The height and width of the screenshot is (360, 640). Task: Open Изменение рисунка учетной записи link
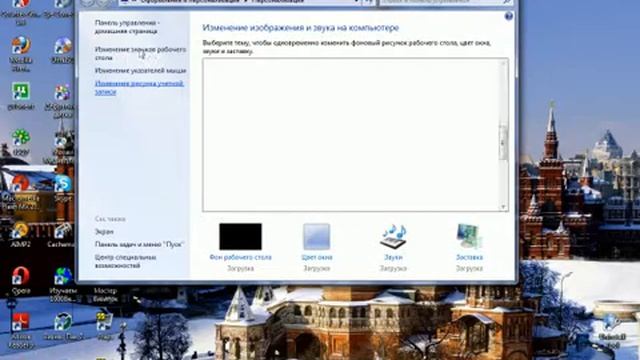coord(139,88)
